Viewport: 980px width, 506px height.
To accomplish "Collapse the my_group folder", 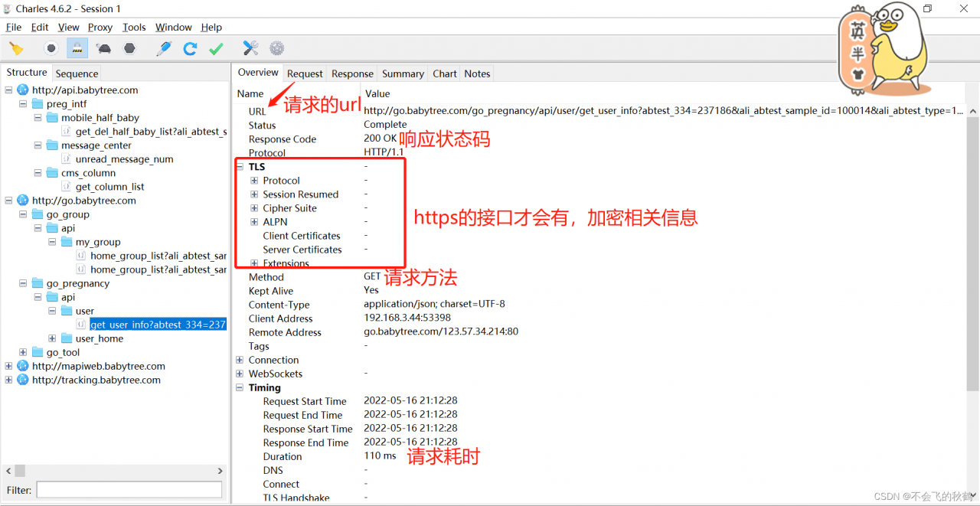I will pos(53,242).
